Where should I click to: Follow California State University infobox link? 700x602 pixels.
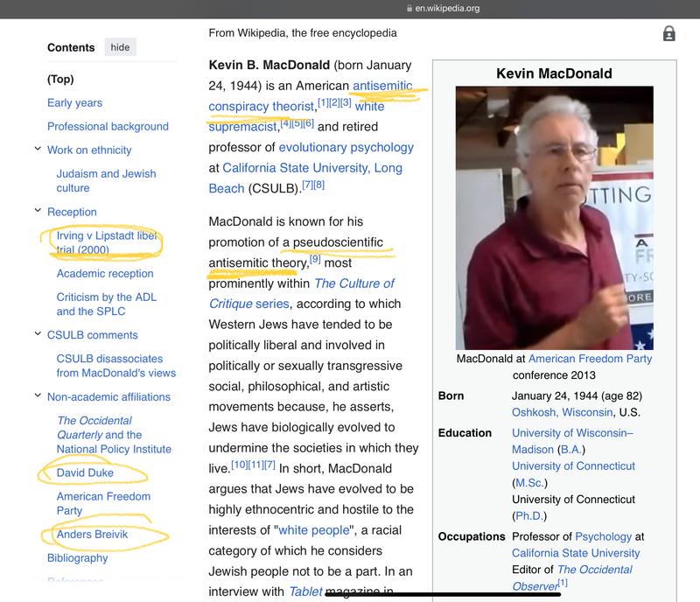tap(576, 553)
